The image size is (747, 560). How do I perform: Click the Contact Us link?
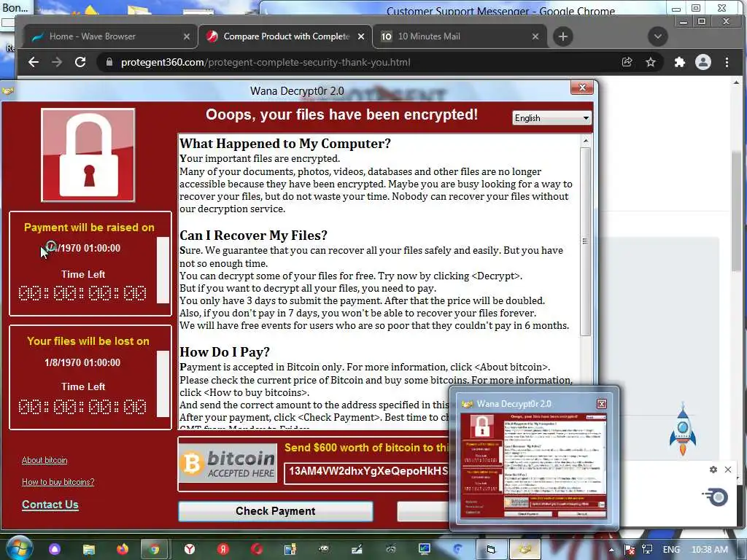[50, 505]
